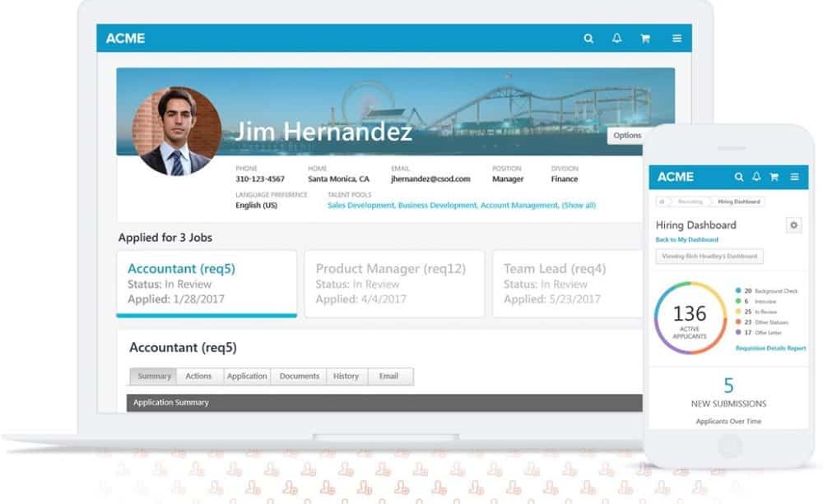Viewport: 823px width, 504px height.
Task: Tap the cart icon on the phone screen
Action: click(x=774, y=177)
